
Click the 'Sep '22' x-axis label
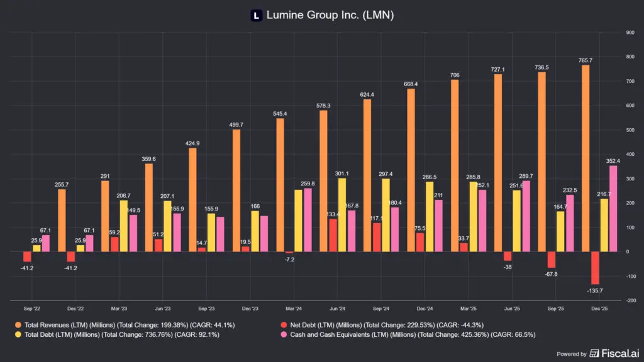click(31, 309)
